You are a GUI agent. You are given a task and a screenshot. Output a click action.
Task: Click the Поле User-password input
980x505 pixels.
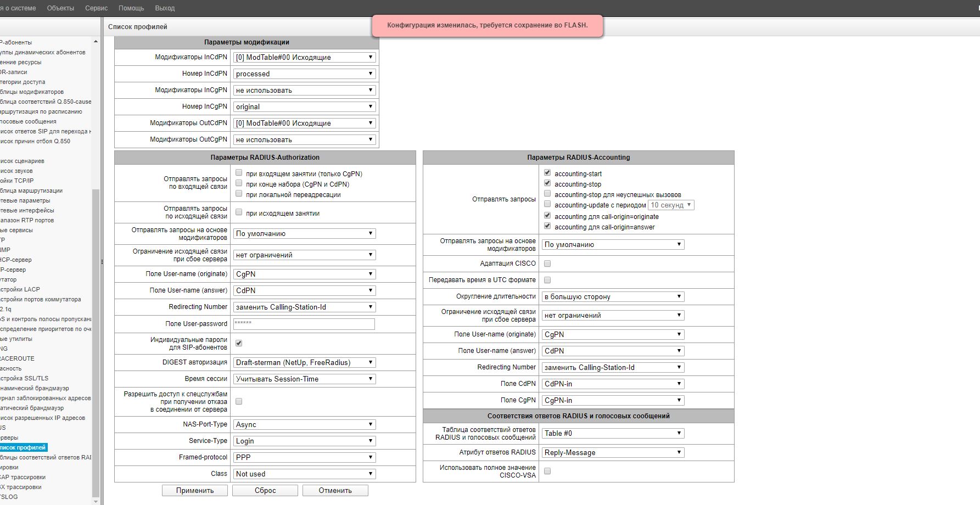point(304,324)
